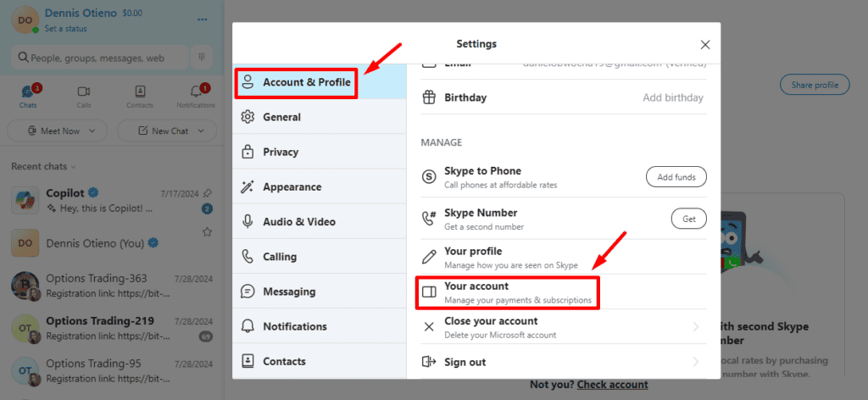Open the Calls icon
868x400 pixels.
[84, 92]
